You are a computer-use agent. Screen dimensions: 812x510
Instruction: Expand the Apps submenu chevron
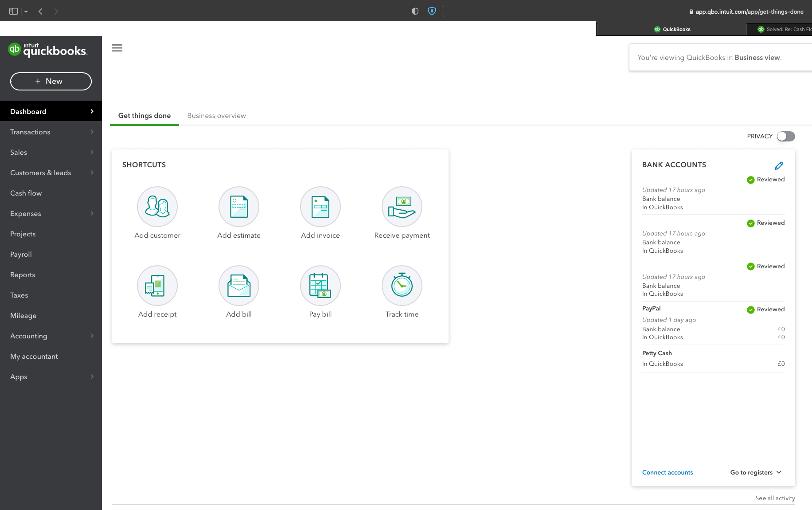(92, 377)
